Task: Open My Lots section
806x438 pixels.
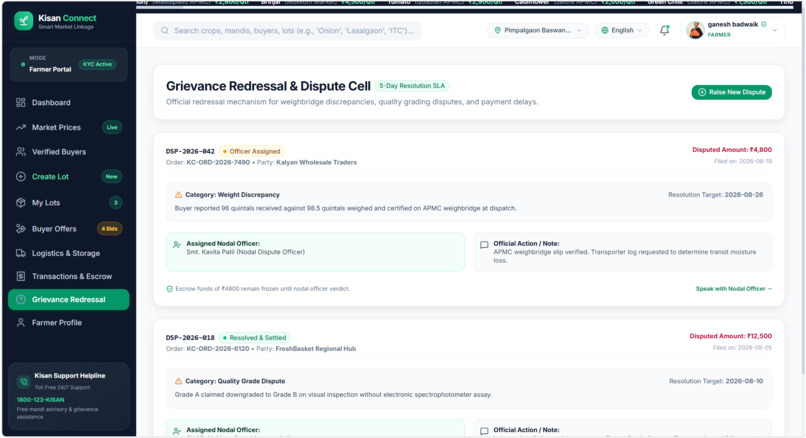Action: (68, 203)
